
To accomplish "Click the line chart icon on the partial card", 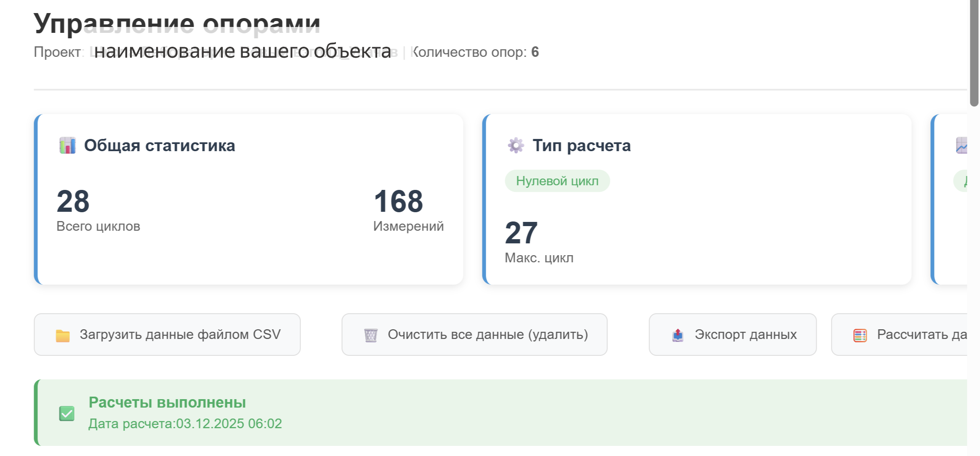I will (962, 146).
